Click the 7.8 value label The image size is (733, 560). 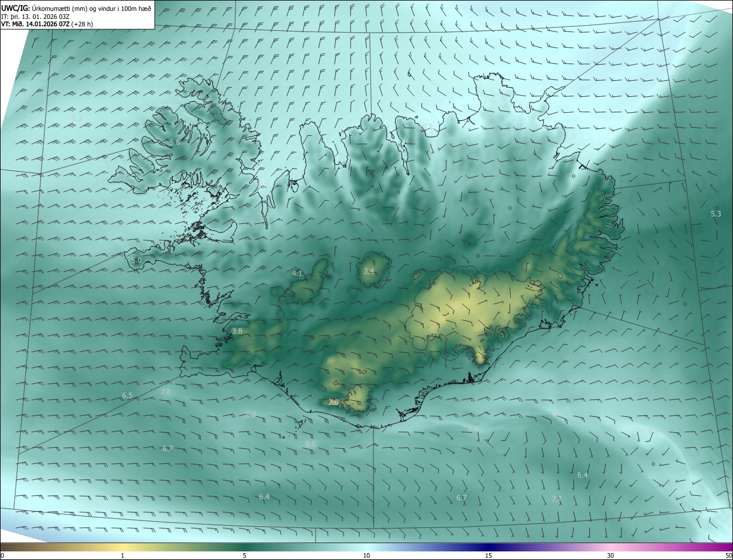pos(165,392)
